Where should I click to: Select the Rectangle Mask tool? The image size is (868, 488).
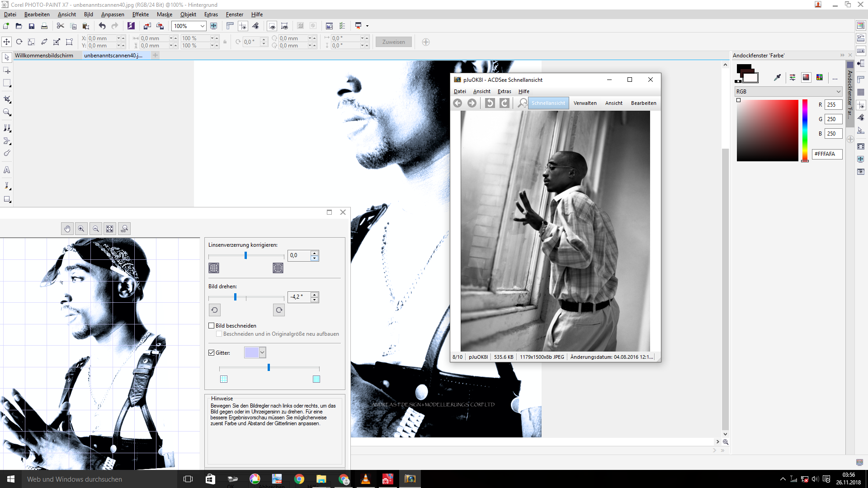(7, 83)
